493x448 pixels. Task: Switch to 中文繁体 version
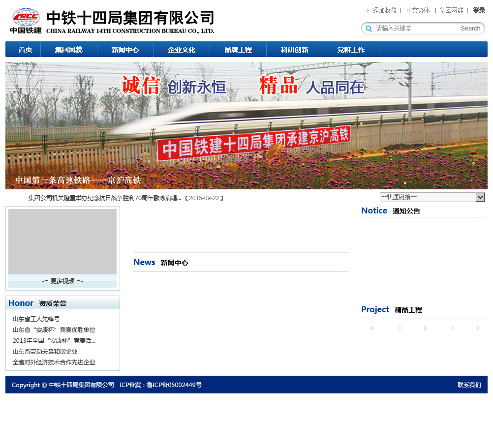pos(418,11)
